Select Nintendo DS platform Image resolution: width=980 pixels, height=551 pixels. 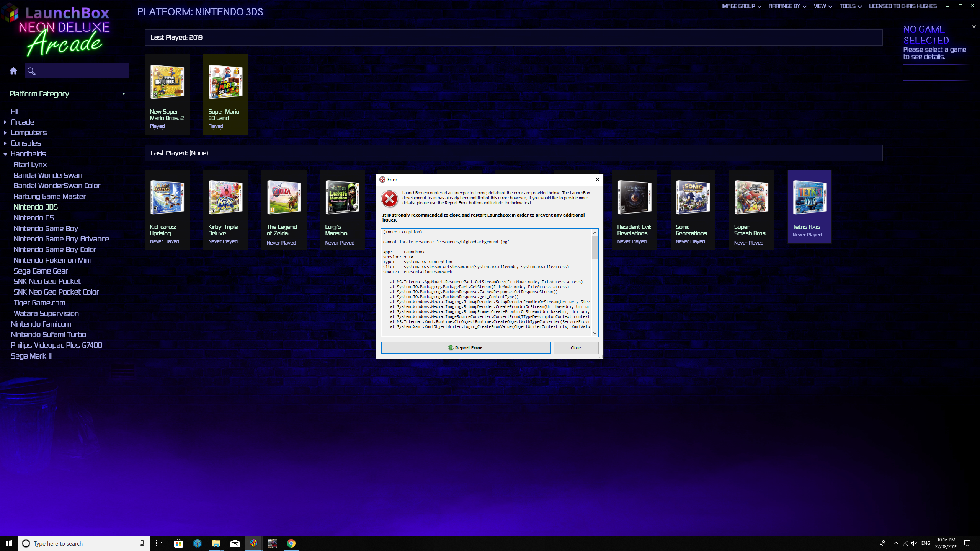coord(34,218)
